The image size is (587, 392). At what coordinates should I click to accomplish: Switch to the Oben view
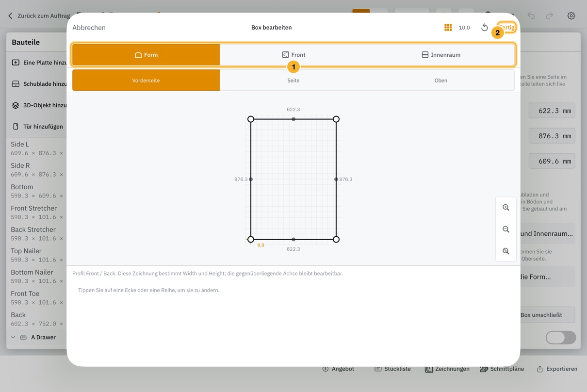(441, 80)
